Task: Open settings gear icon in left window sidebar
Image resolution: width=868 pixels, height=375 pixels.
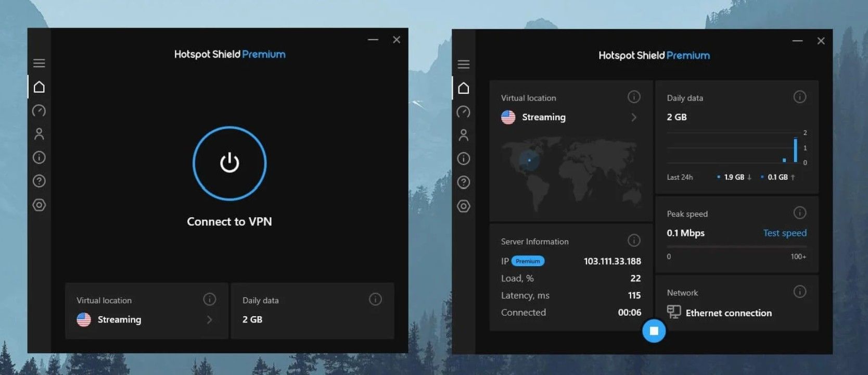Action: (39, 205)
